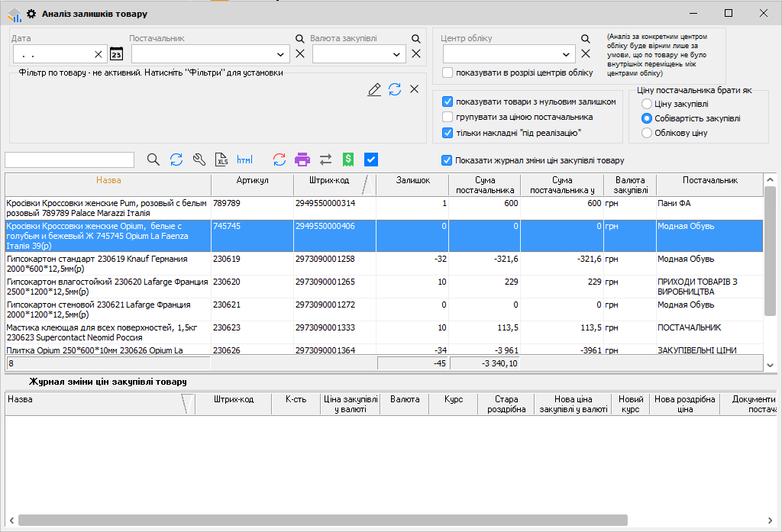Export the table to HTML
The image size is (782, 532).
coord(244,160)
